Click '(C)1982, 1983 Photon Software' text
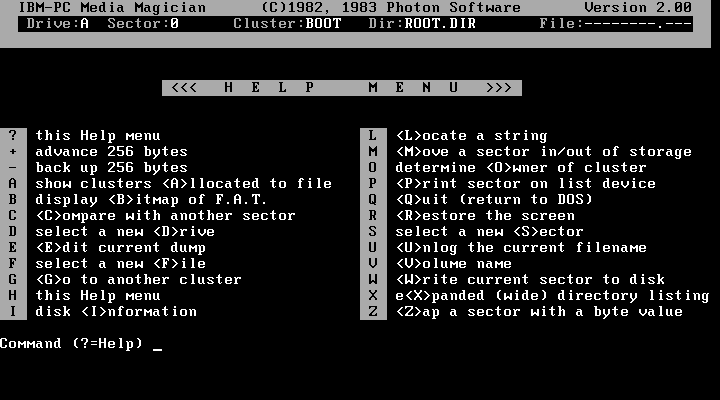The height and width of the screenshot is (400, 720). 391,8
